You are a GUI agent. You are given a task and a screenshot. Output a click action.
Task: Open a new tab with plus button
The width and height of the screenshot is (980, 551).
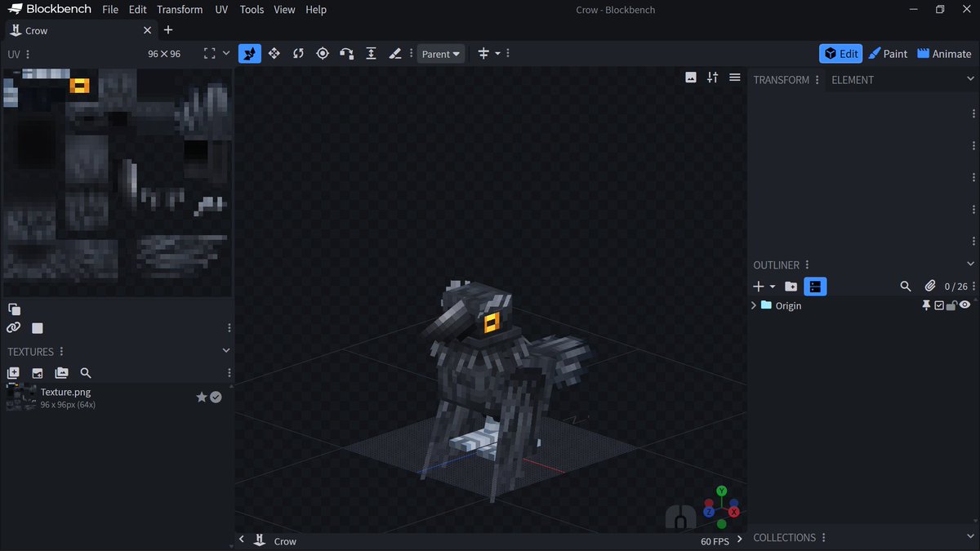click(168, 30)
